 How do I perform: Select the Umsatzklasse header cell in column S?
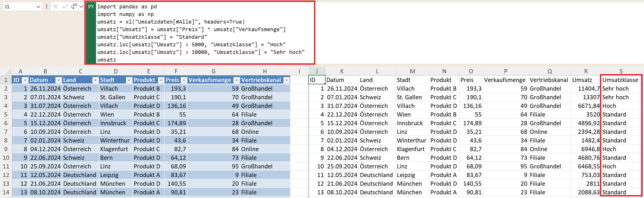620,80
